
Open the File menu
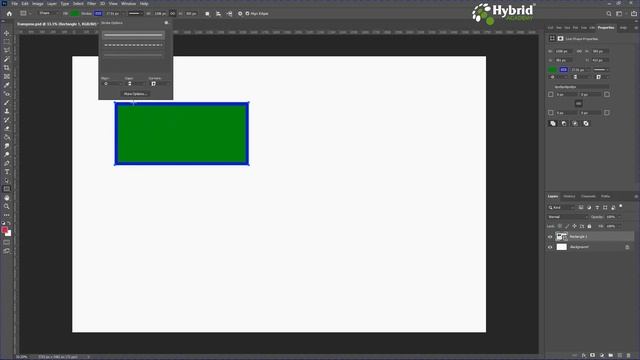pyautogui.click(x=14, y=4)
